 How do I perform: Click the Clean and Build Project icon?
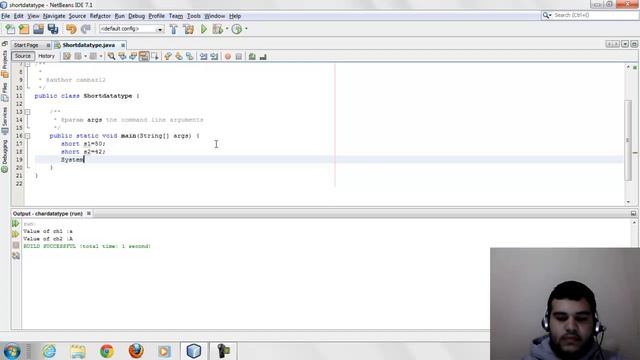tap(189, 29)
